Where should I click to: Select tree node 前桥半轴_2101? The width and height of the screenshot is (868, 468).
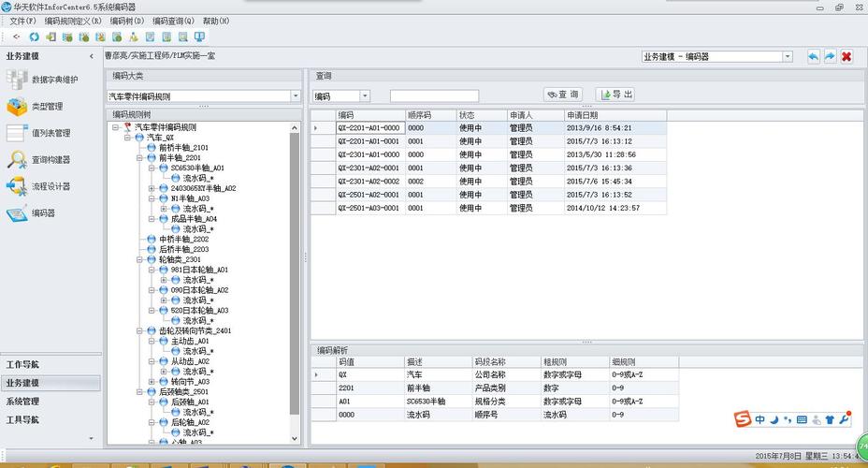pos(183,148)
